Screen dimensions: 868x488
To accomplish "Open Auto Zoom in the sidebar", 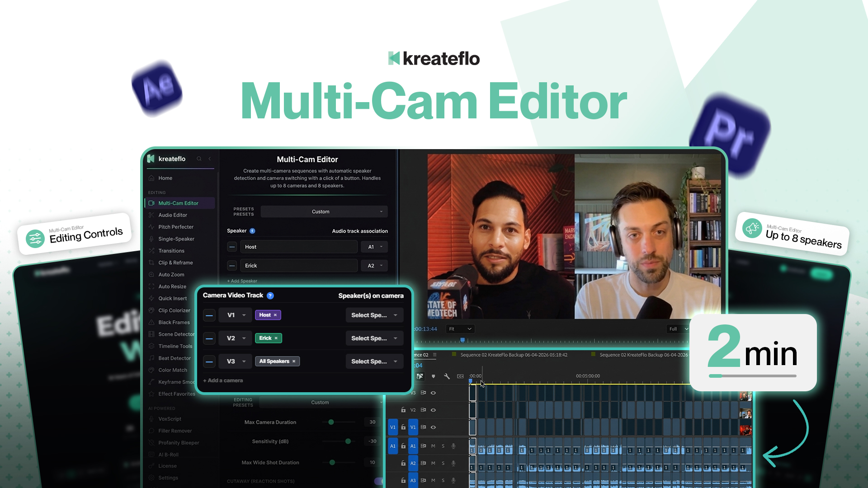I will pyautogui.click(x=171, y=275).
